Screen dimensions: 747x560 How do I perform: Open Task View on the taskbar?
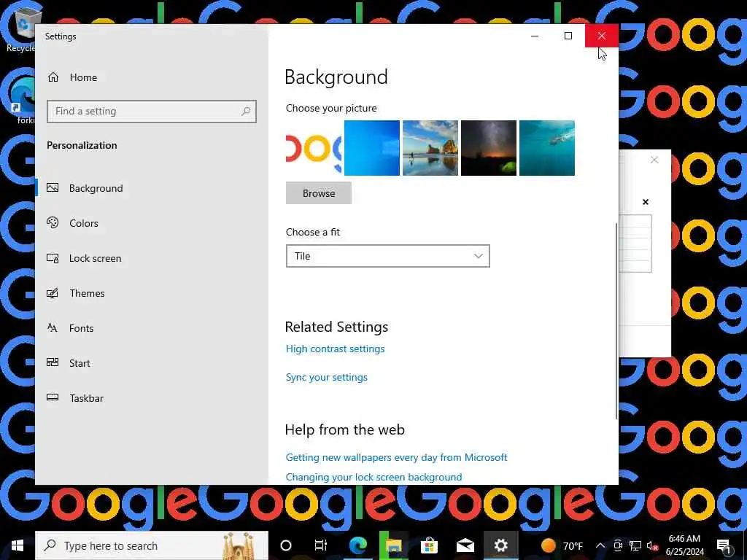pyautogui.click(x=321, y=545)
